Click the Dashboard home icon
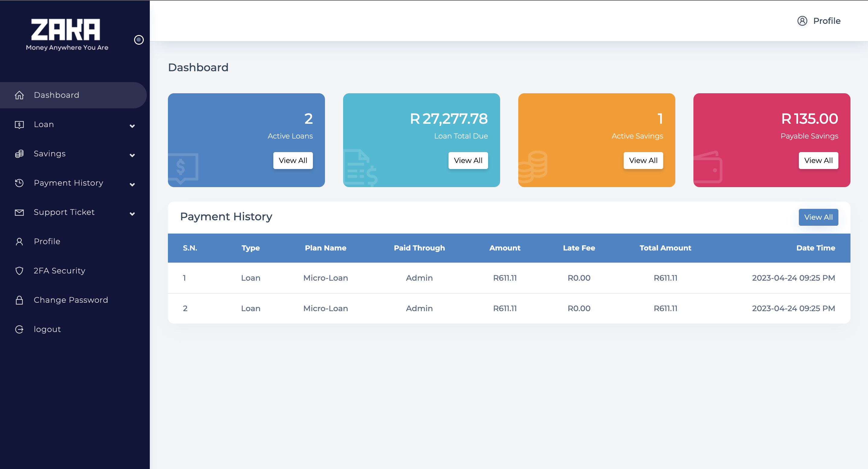This screenshot has width=868, height=469. (19, 95)
